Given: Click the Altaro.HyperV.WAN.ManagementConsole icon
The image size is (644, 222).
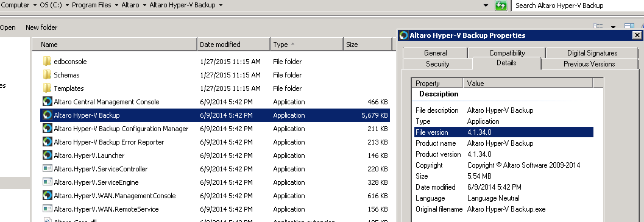Looking at the screenshot, I should pos(48,196).
